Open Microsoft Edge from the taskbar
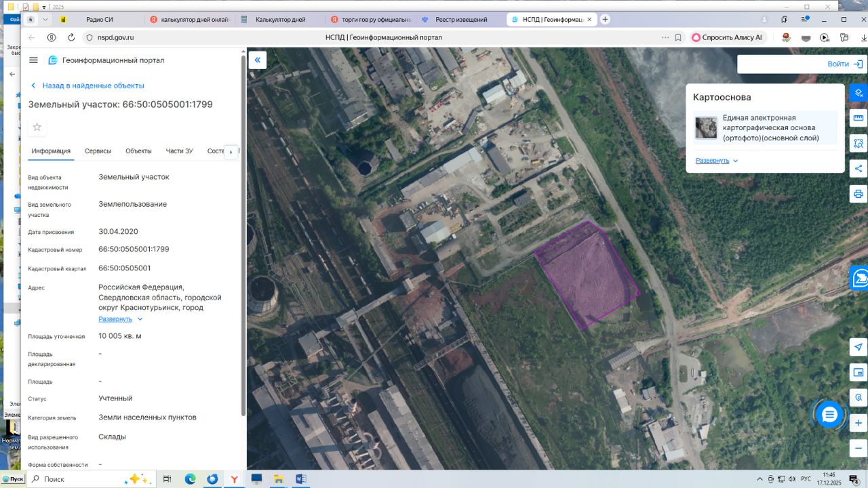 (x=190, y=479)
